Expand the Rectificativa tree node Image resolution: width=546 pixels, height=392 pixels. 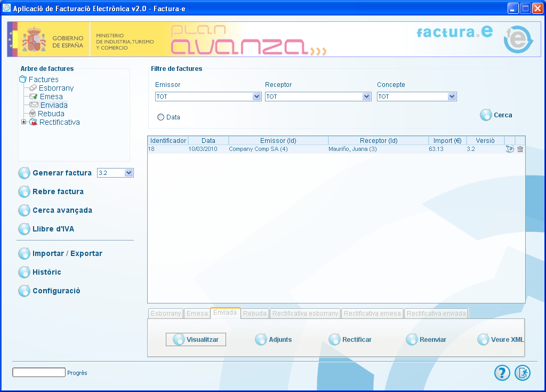pos(23,122)
